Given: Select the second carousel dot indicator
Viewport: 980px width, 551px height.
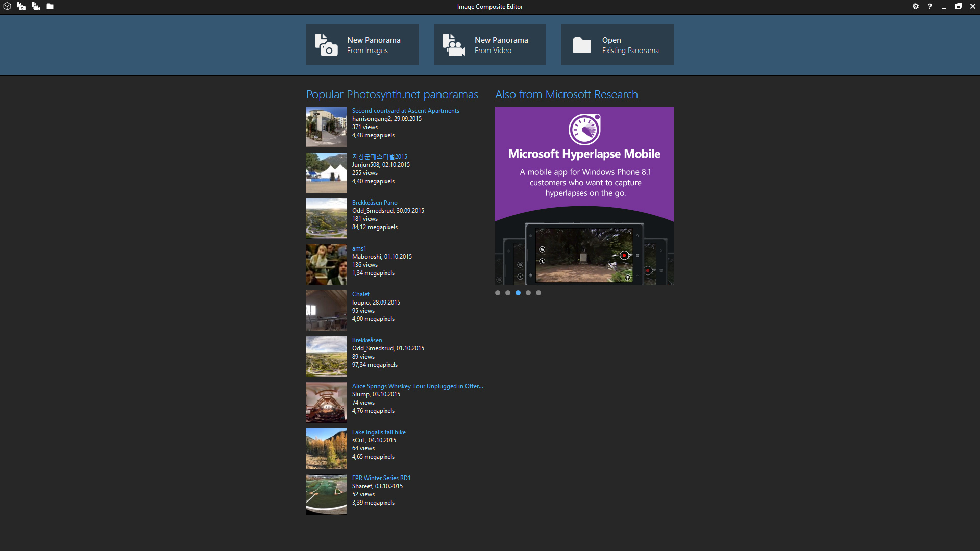Looking at the screenshot, I should tap(508, 293).
